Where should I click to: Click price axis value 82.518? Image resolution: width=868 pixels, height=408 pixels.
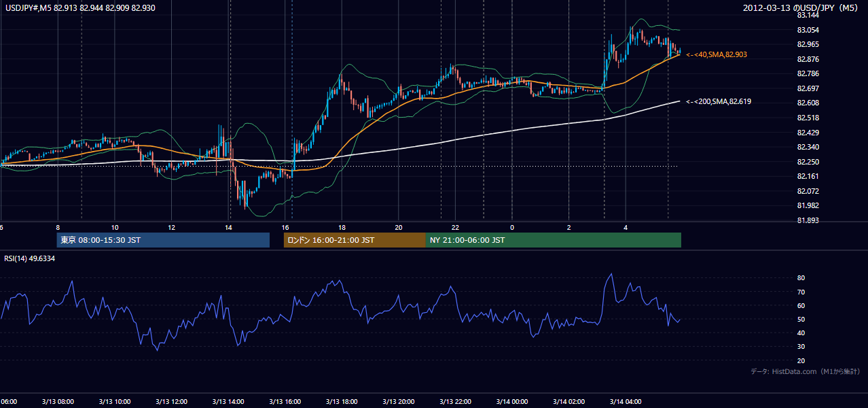(808, 118)
